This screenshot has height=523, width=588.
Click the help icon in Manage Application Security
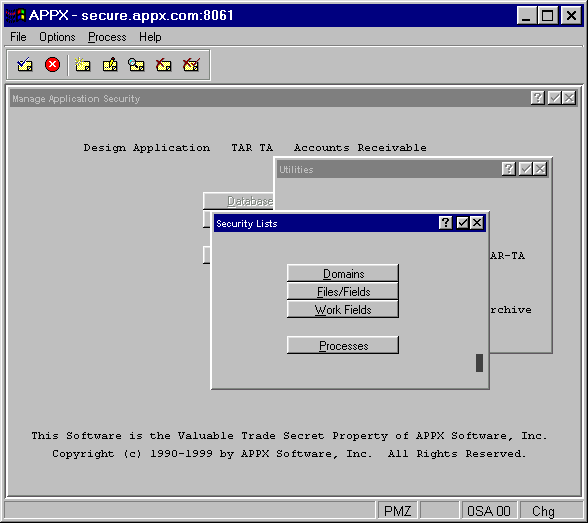point(538,98)
